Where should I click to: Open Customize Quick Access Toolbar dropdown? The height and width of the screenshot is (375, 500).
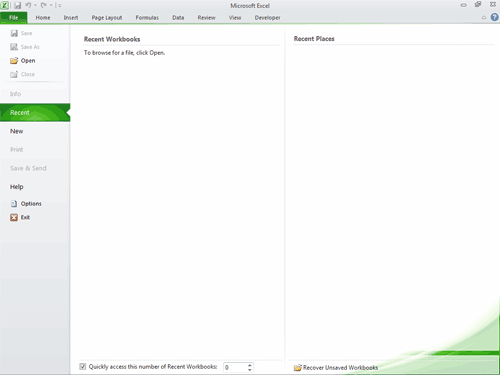point(60,5)
